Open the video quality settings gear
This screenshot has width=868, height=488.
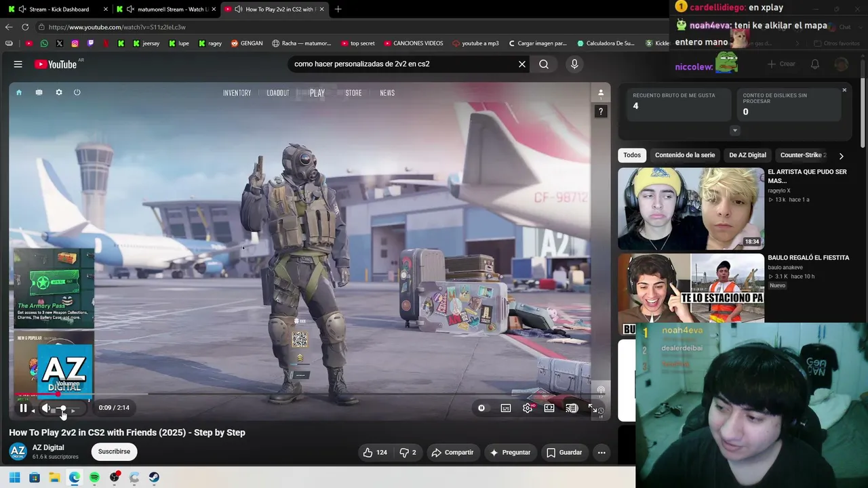pyautogui.click(x=528, y=408)
